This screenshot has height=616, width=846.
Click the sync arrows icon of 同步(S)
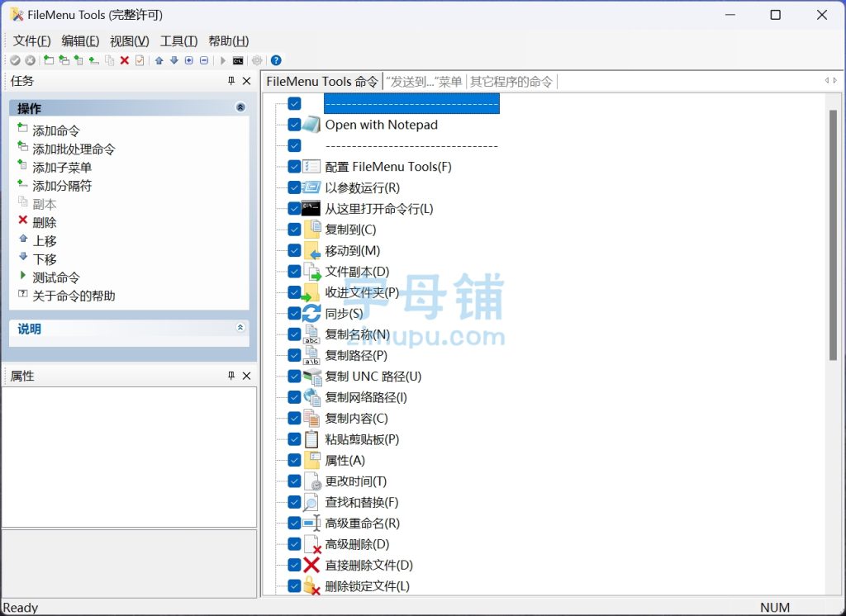coord(311,314)
